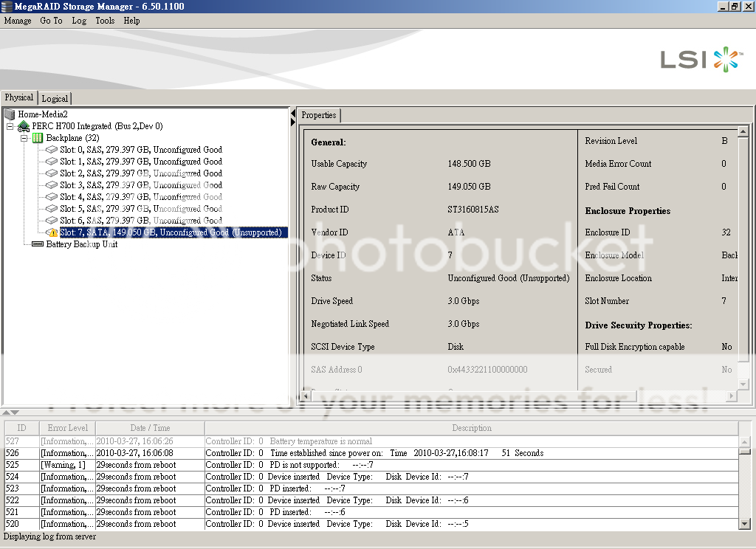756x549 pixels.
Task: Switch to the Logical tab
Action: click(55, 98)
